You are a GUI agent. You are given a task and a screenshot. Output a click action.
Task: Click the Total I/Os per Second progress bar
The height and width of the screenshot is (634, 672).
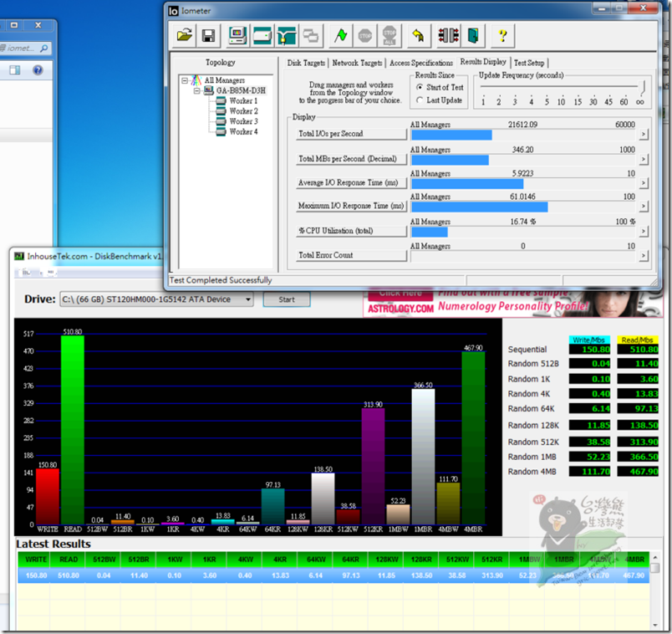click(523, 135)
